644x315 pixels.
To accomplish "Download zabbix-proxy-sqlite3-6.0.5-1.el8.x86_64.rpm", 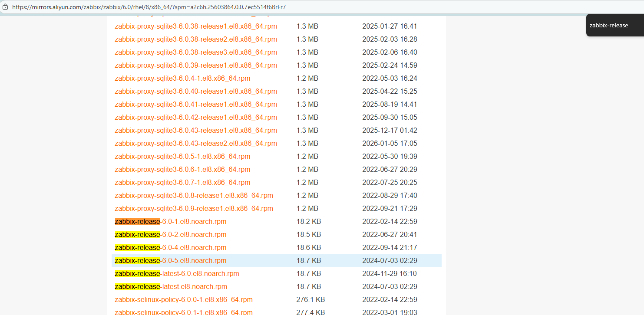I will click(182, 157).
